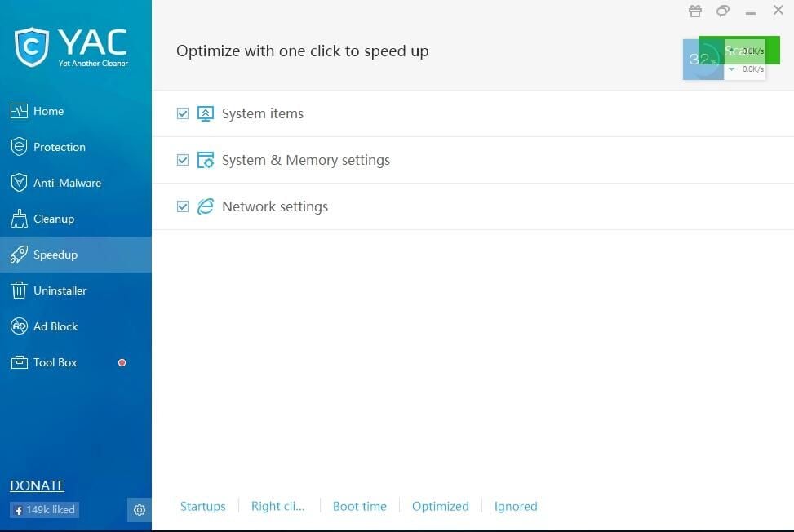Screen dimensions: 794x532
Task: Open the Right cli... link
Action: pyautogui.click(x=278, y=506)
